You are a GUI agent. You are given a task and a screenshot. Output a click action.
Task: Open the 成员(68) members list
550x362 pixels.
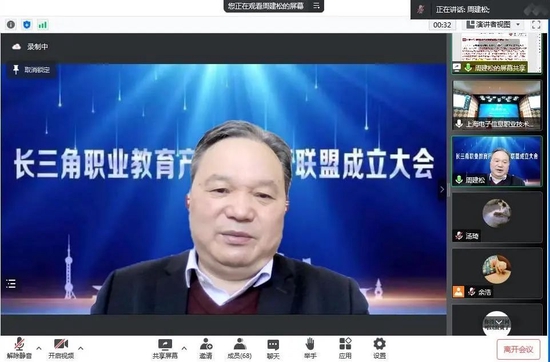[x=240, y=349]
